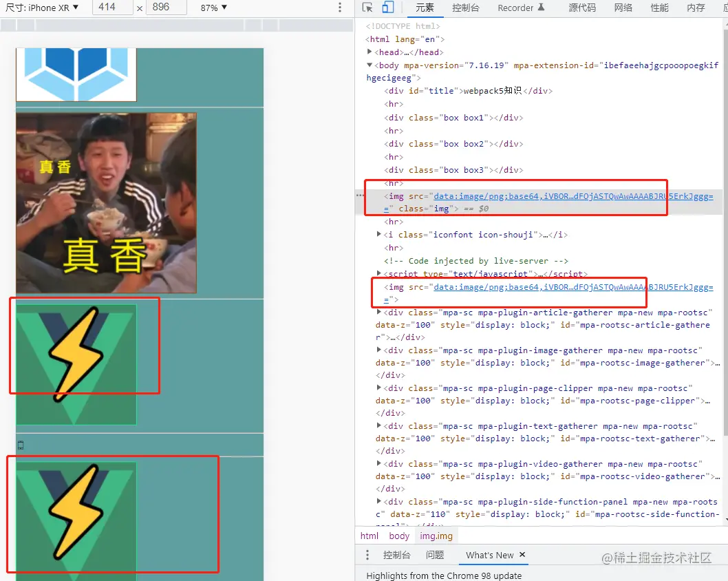This screenshot has height=581, width=728.
Task: Switch to the 网络 tab
Action: point(623,8)
